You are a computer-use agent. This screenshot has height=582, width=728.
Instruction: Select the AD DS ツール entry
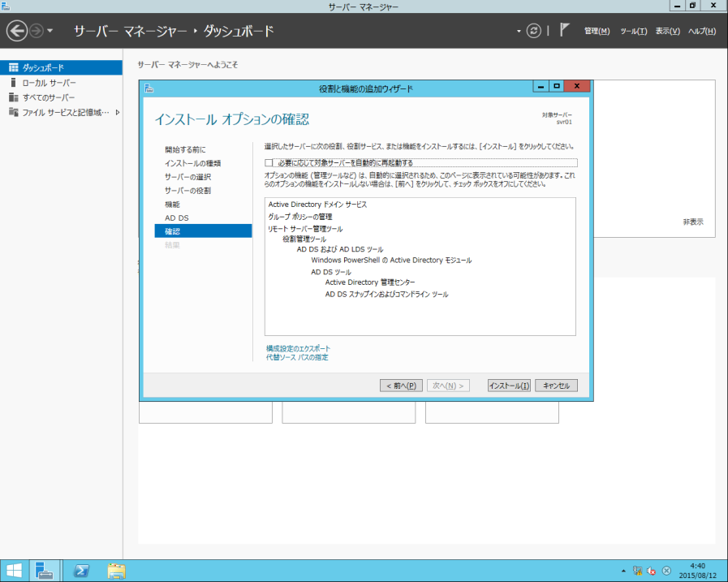(x=331, y=272)
